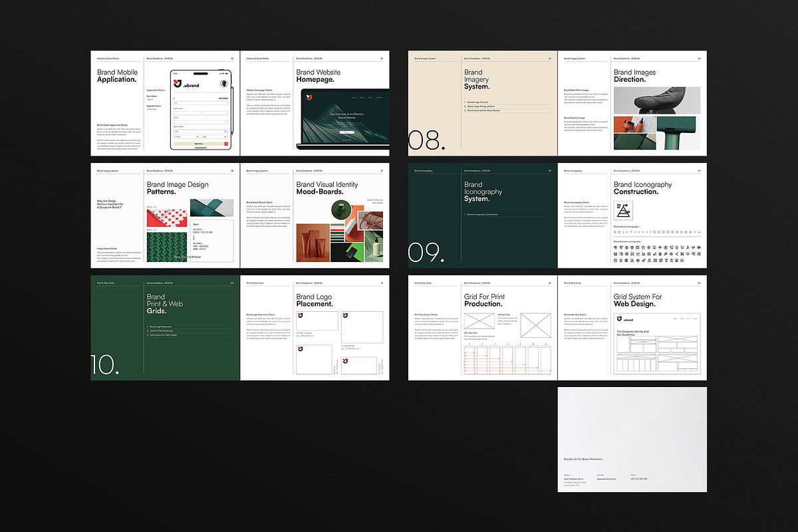Click the terracotta tubes mood-board image
This screenshot has height=532, width=798.
click(313, 242)
